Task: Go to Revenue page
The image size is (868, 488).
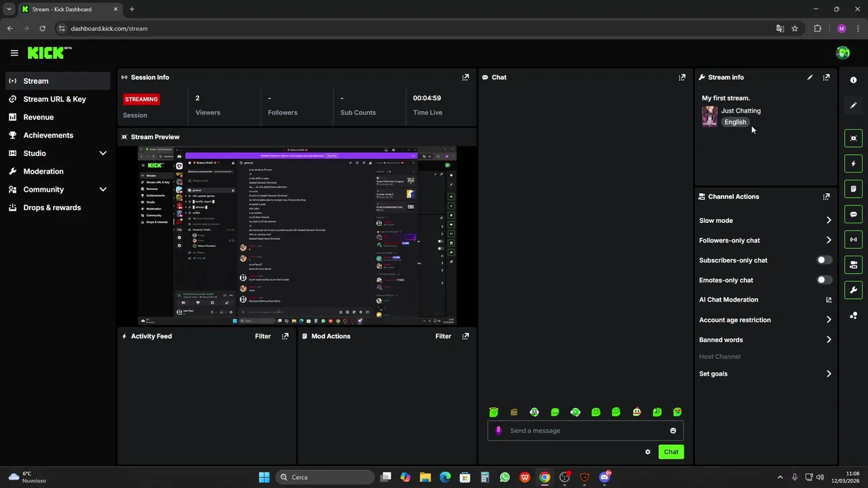Action: coord(58,117)
